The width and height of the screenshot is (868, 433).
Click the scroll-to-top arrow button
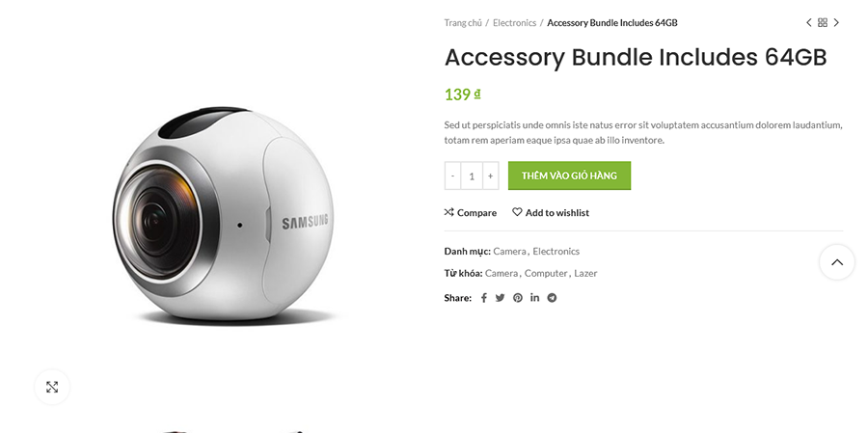pos(837,262)
